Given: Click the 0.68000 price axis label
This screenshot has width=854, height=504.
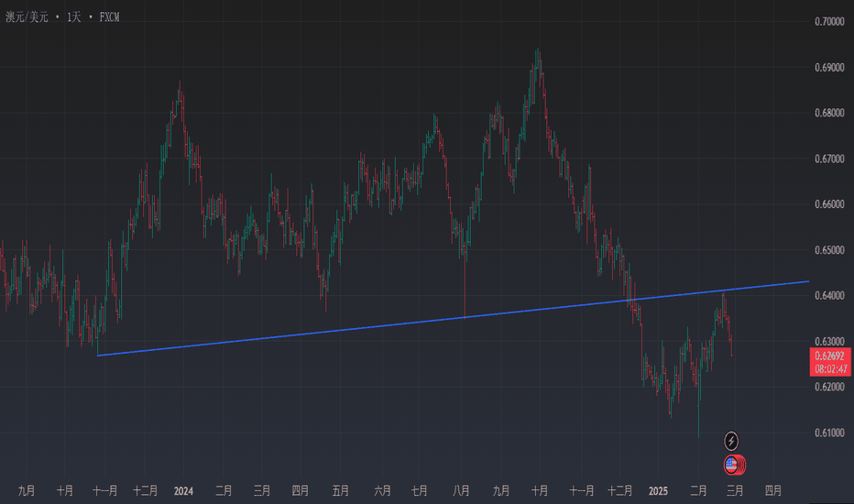Looking at the screenshot, I should 830,114.
